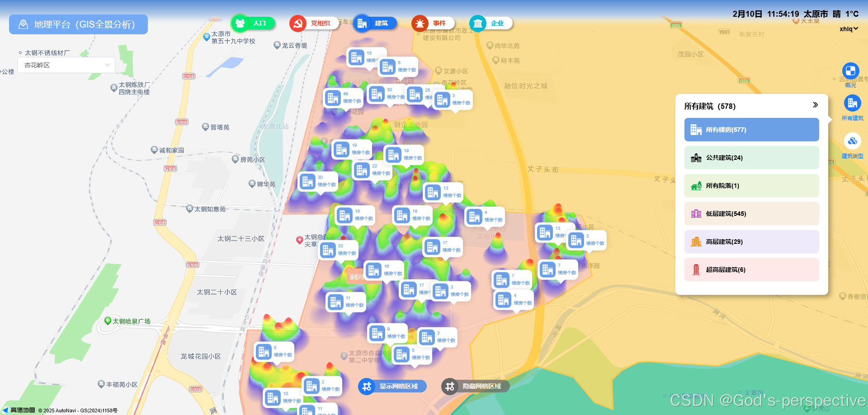Collapse the 所有建筑 panel with double chevron
868x415 pixels.
click(x=815, y=105)
